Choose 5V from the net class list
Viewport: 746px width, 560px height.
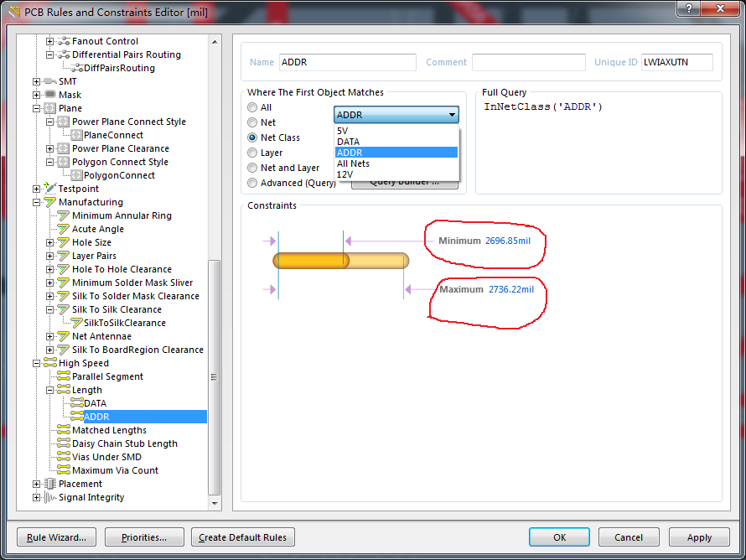[396, 131]
